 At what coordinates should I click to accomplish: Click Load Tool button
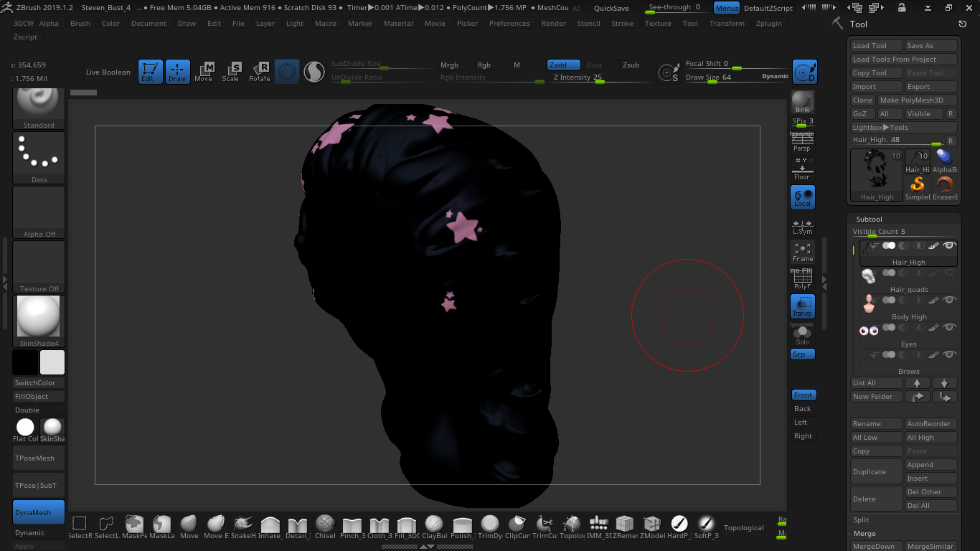click(x=876, y=45)
